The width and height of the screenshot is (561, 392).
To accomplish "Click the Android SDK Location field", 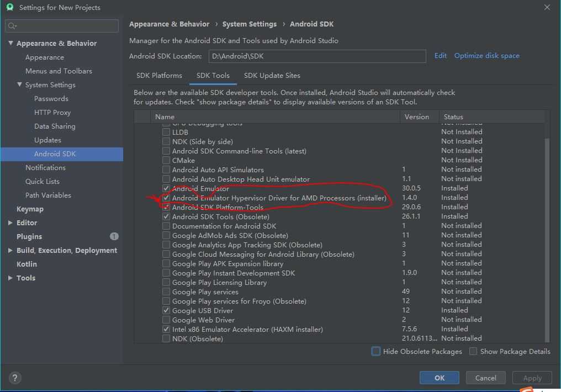I will click(317, 56).
